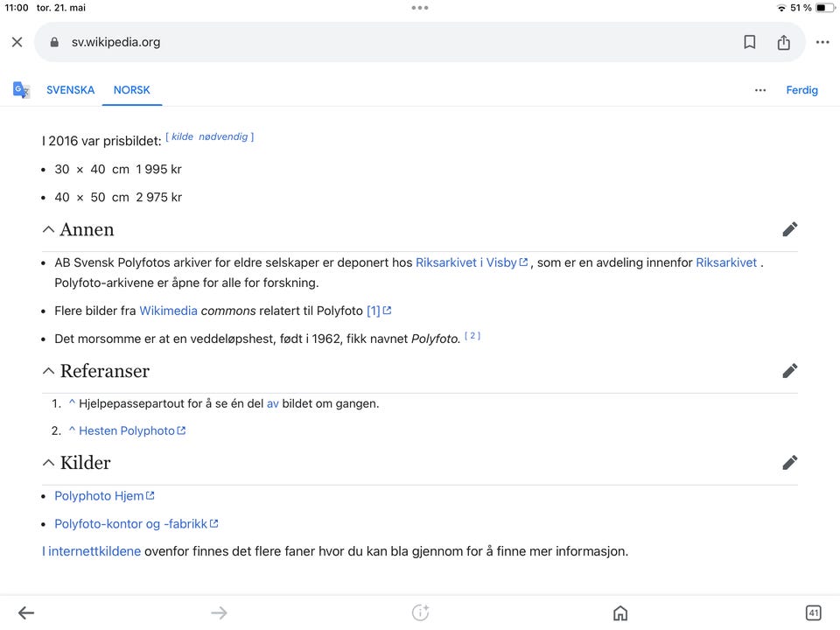Open the share sheet icon
Screen dimensions: 840x630
(x=783, y=42)
